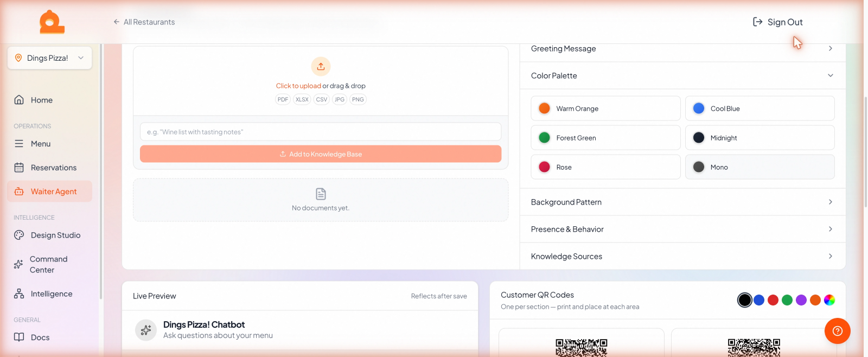Click the Menu hamburger icon in sidebar
The height and width of the screenshot is (357, 868).
19,144
